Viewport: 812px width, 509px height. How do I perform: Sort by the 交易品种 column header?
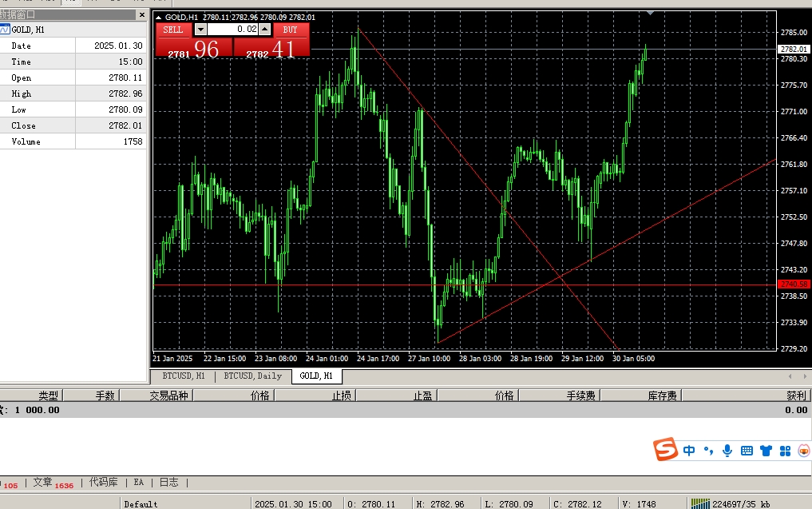[157, 396]
